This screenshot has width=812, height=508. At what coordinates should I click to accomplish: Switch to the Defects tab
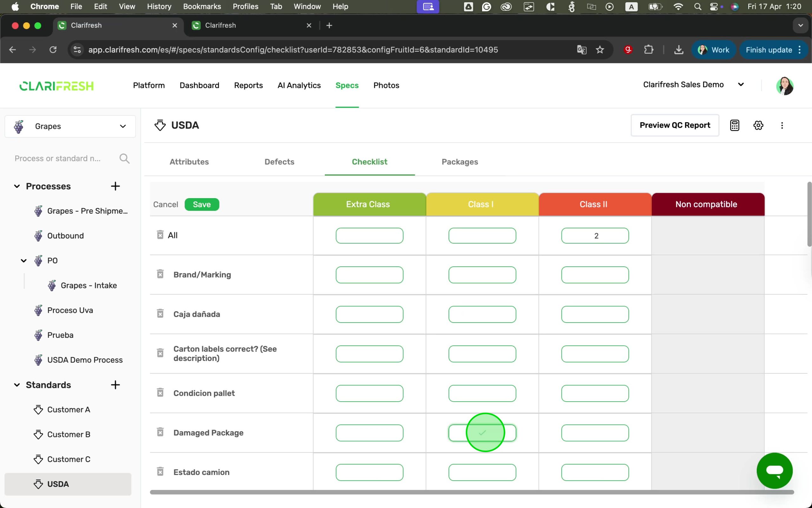tap(279, 162)
